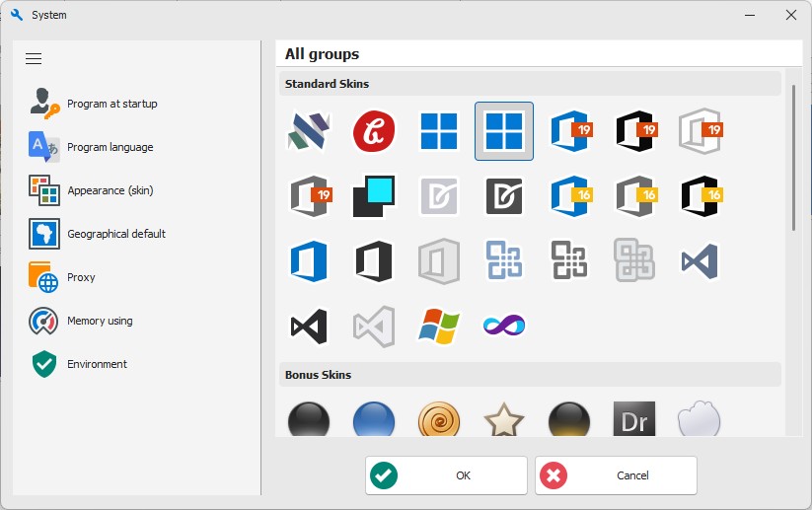Click the Bonus Skins group header
Screen dimensions: 812x510
click(530, 375)
